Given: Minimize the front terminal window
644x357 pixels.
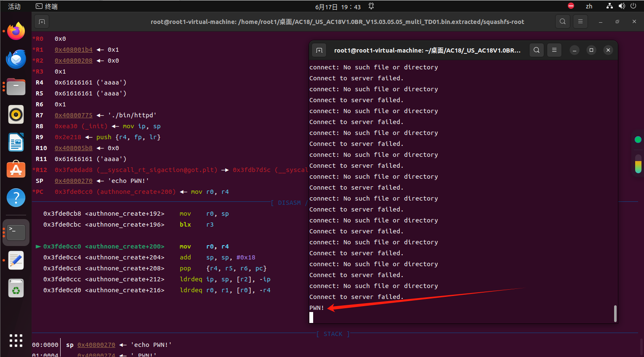Looking at the screenshot, I should pyautogui.click(x=575, y=50).
